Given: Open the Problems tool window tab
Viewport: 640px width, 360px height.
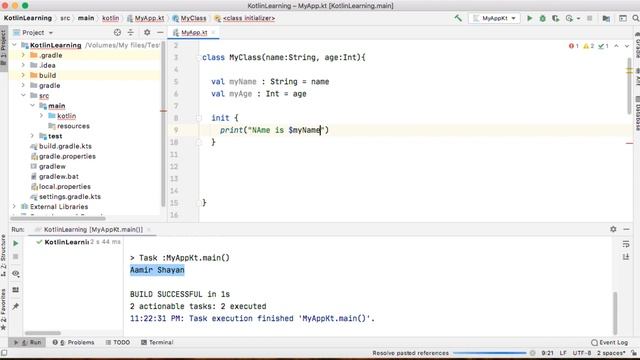Looking at the screenshot, I should point(73,342).
